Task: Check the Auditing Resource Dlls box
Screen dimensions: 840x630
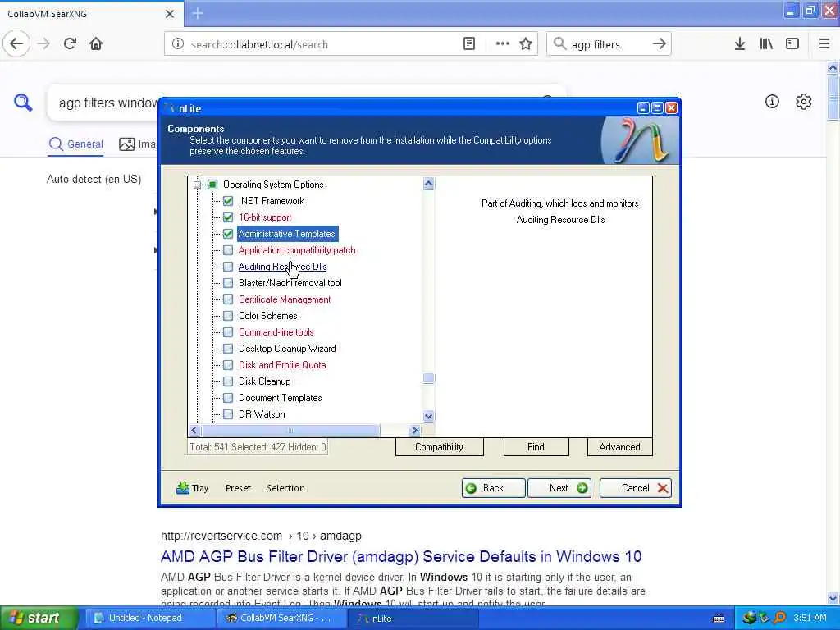Action: point(228,267)
